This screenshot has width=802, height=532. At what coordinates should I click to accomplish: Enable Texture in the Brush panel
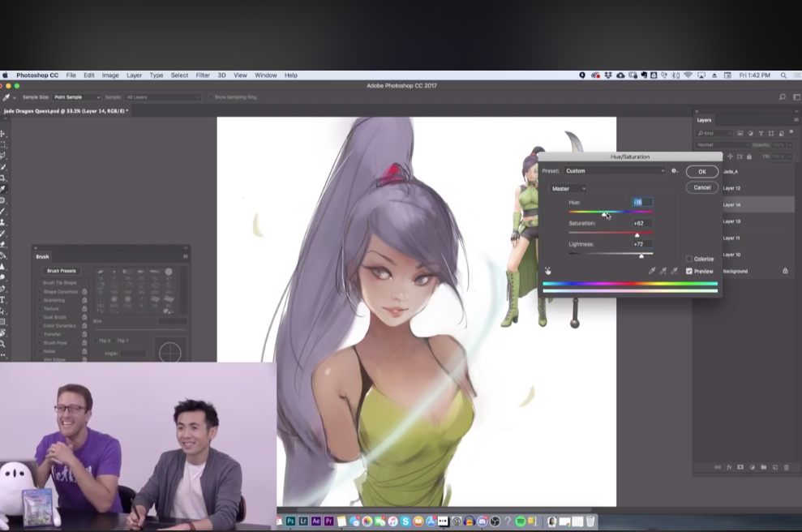tap(40, 308)
